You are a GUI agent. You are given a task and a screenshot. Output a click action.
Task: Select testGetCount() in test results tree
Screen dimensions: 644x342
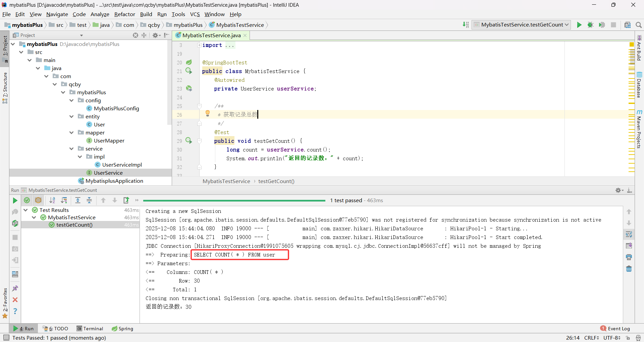pos(74,225)
